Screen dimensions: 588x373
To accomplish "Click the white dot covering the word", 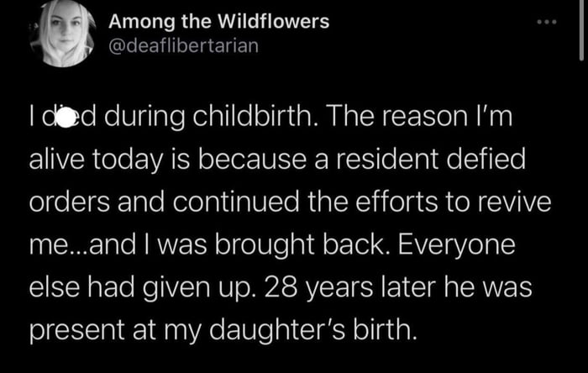I will [66, 118].
